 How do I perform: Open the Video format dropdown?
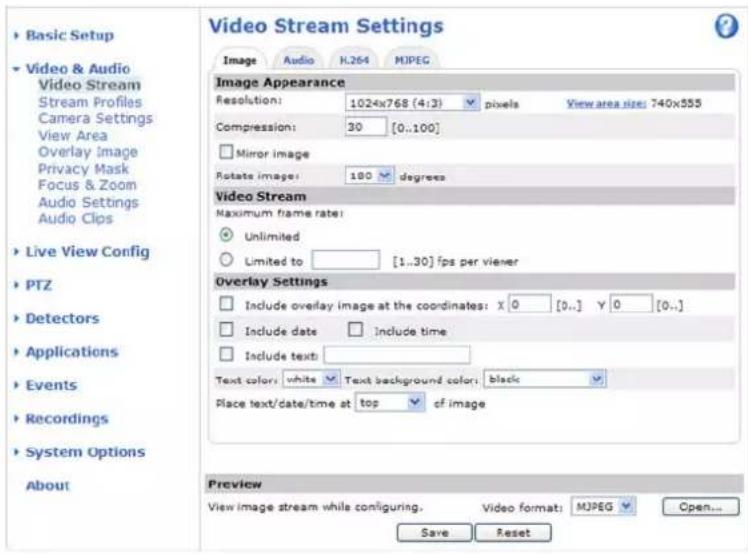coord(603,506)
